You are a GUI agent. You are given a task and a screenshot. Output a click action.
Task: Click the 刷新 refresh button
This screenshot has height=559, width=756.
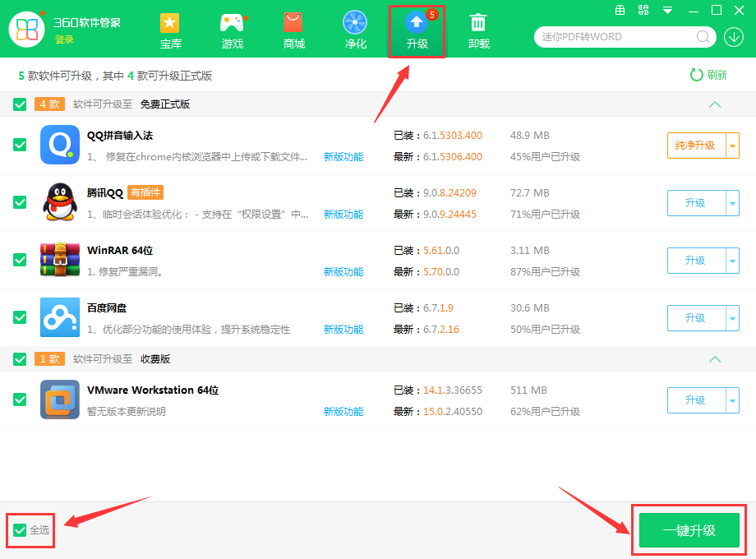[708, 75]
